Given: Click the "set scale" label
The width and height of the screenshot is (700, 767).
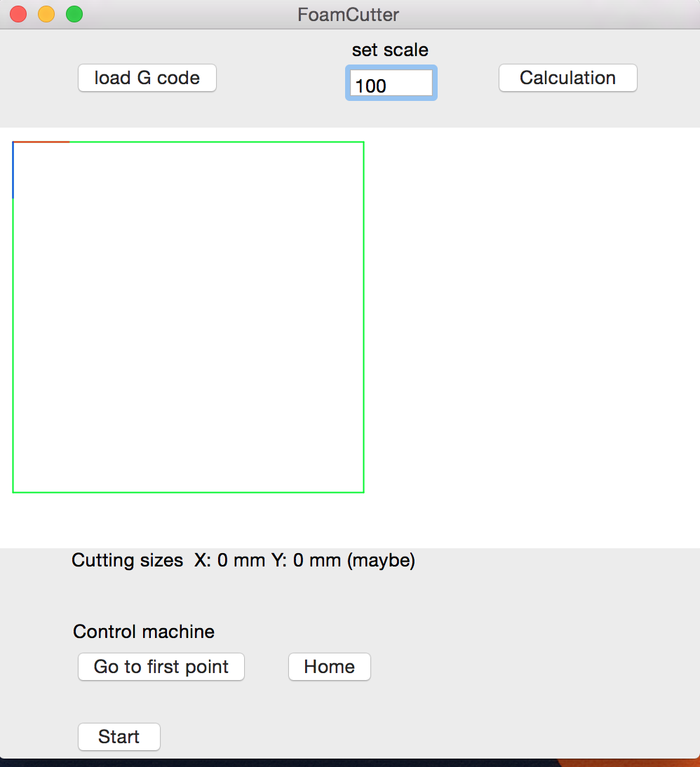Looking at the screenshot, I should [390, 50].
